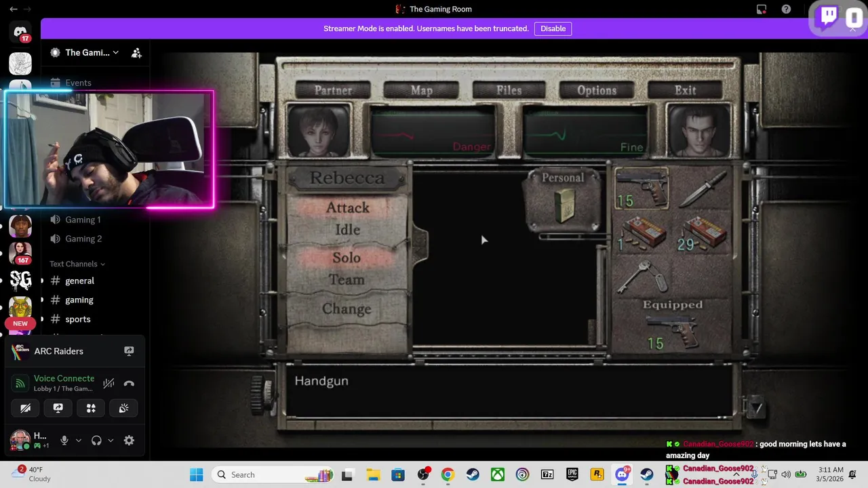Viewport: 868px width, 488px height.
Task: Collapse the Text Channels category
Action: (x=77, y=264)
